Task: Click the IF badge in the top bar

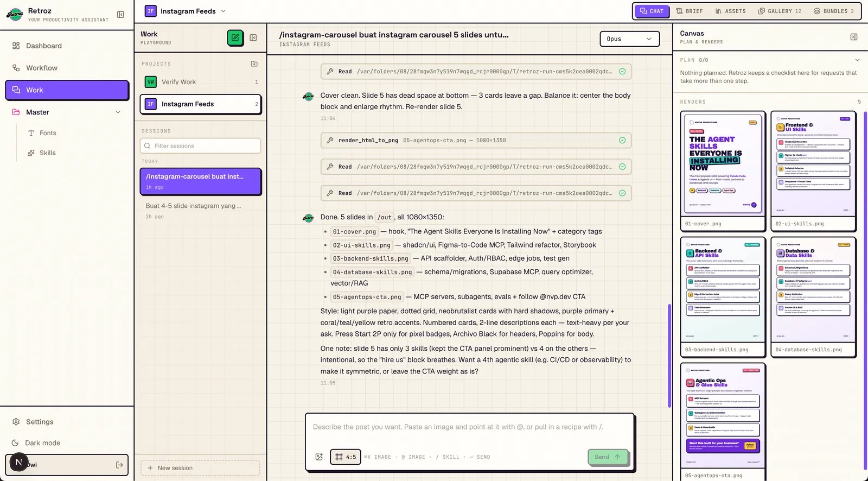Action: pos(151,11)
